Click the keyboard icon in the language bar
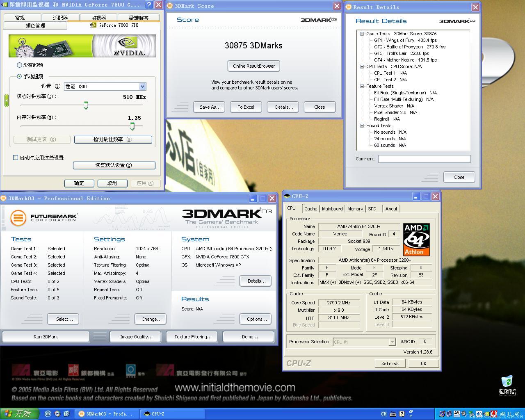The width and height of the screenshot is (525, 420). point(393,414)
